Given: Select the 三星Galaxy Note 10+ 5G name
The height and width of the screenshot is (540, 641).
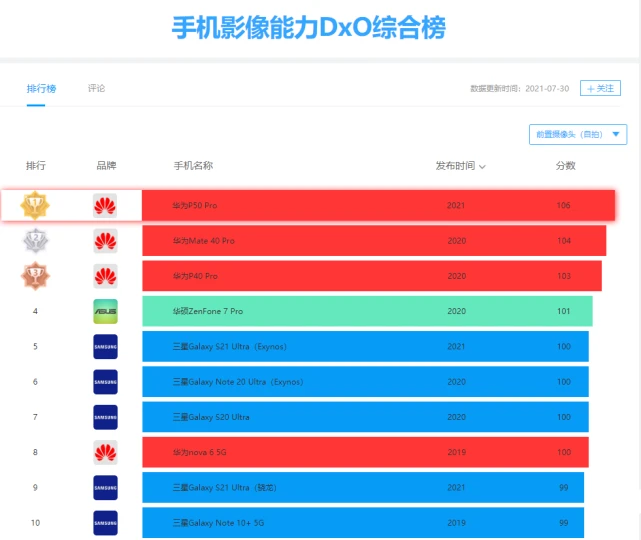Looking at the screenshot, I should (x=218, y=523).
